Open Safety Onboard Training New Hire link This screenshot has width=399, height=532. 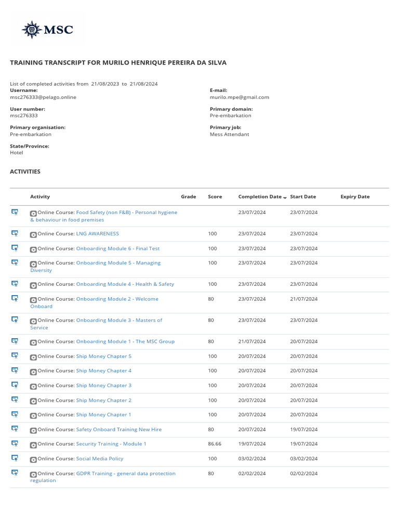[x=119, y=430]
